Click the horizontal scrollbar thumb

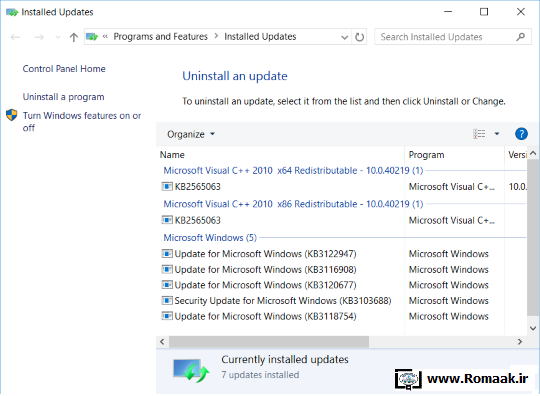tap(269, 342)
